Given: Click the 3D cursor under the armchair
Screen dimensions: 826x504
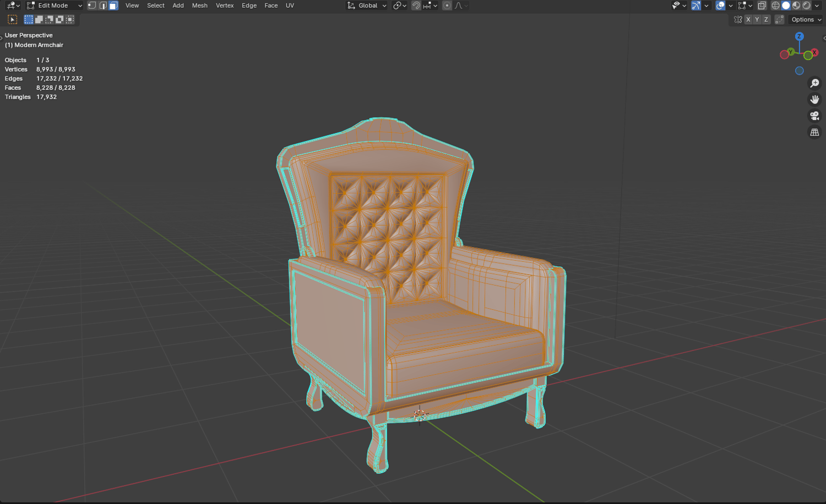Looking at the screenshot, I should click(x=420, y=414).
